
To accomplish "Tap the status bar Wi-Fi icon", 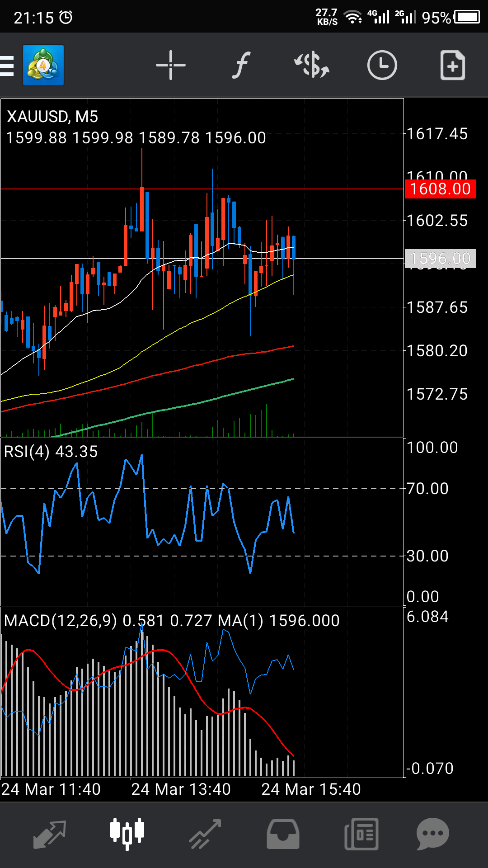I will 353,17.
